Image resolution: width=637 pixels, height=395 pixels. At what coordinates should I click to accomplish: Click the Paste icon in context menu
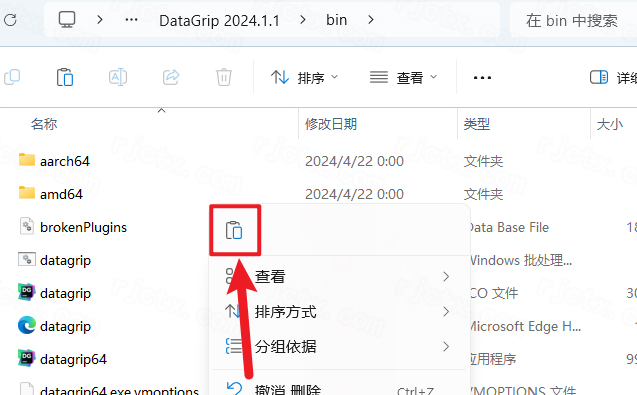point(234,230)
